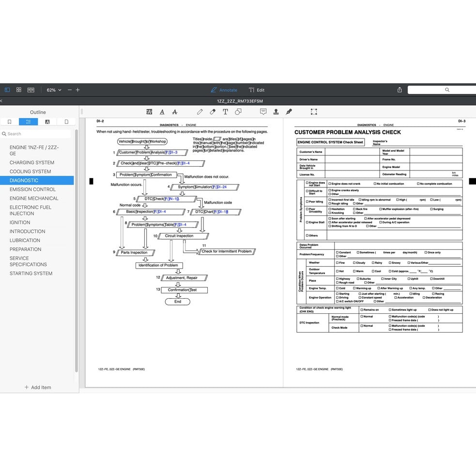Image resolution: width=476 pixels, height=476 pixels.
Task: Open bookmarks tab in sidebar
Action: [9, 122]
